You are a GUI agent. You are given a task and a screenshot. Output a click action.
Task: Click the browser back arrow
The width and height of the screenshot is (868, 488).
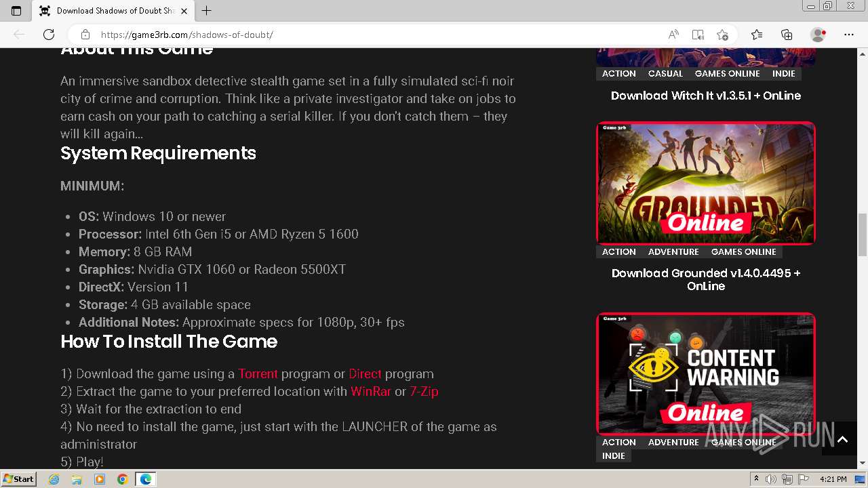[19, 35]
